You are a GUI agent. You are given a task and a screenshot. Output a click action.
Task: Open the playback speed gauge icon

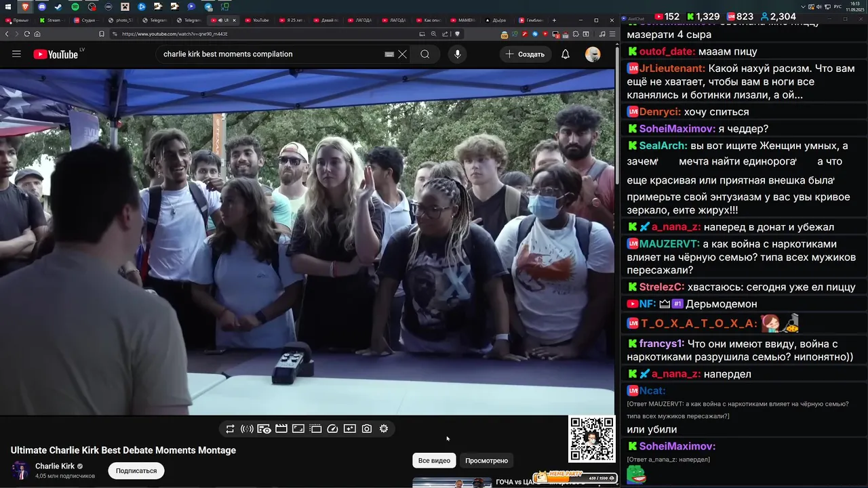(332, 429)
